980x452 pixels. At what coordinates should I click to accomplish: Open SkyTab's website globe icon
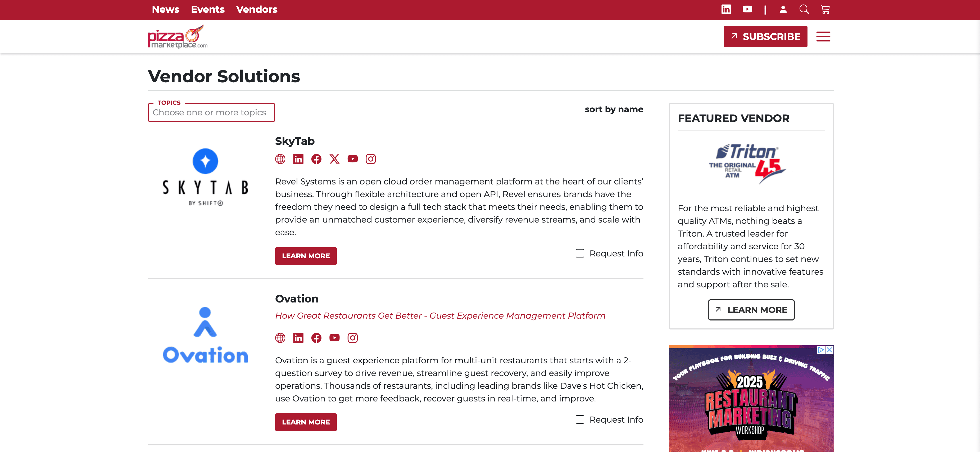280,159
